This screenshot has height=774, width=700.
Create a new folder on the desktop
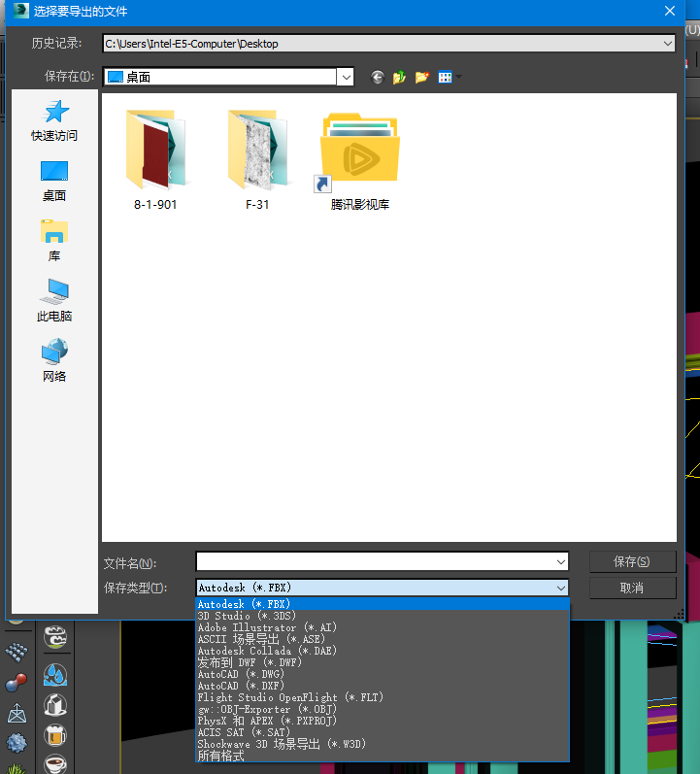tap(422, 77)
